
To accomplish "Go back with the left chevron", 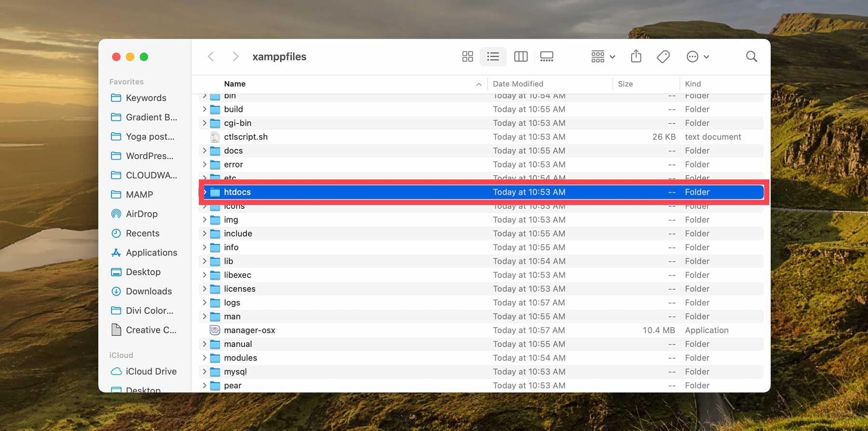I will (211, 56).
